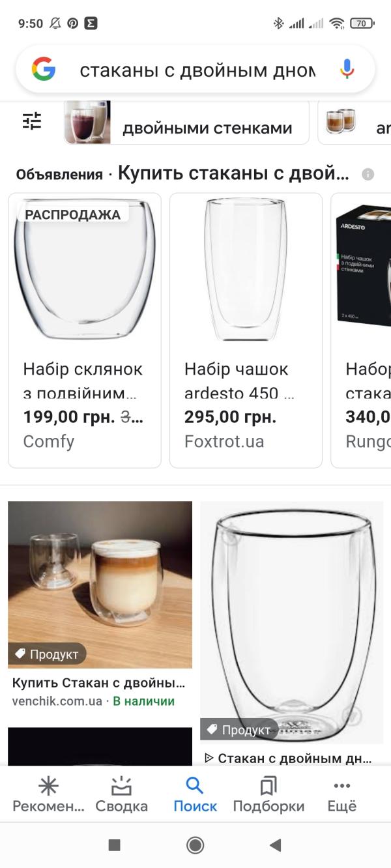Open search filters sliders icon
Image resolution: width=391 pixels, height=868 pixels.
[32, 121]
